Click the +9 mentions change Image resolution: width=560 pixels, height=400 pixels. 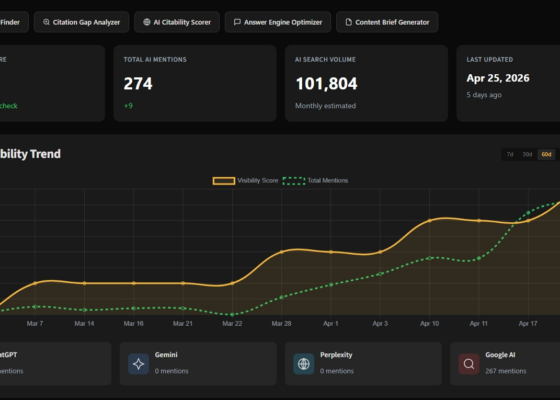click(128, 106)
